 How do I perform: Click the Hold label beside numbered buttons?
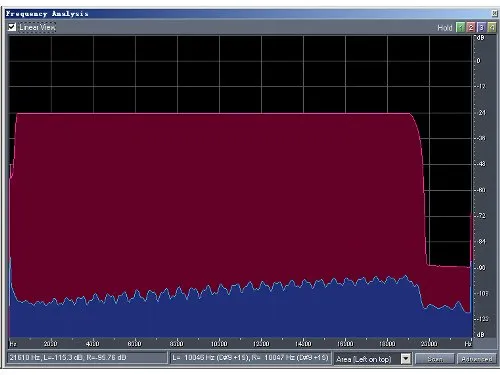445,28
